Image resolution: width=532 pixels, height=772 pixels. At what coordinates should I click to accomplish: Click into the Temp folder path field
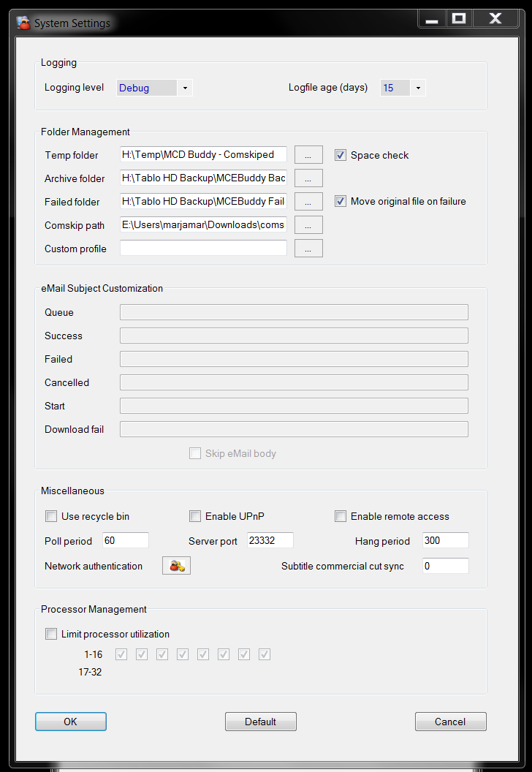[203, 154]
